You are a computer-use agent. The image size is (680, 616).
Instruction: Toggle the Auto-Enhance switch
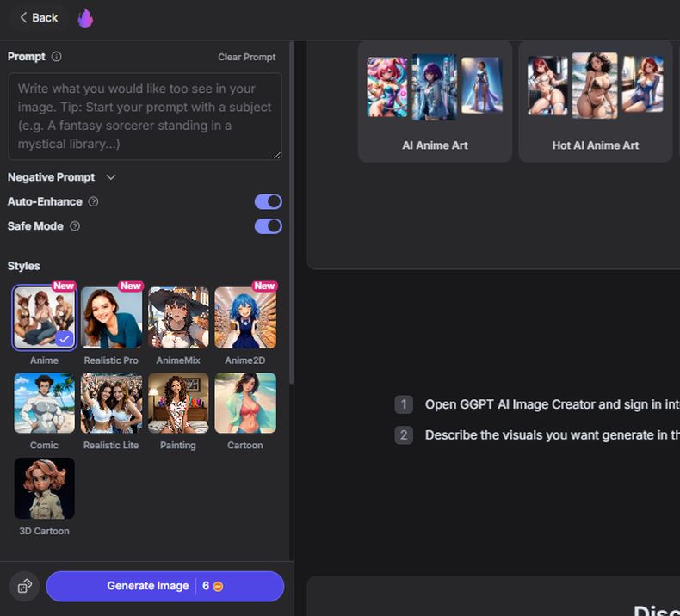click(x=268, y=201)
